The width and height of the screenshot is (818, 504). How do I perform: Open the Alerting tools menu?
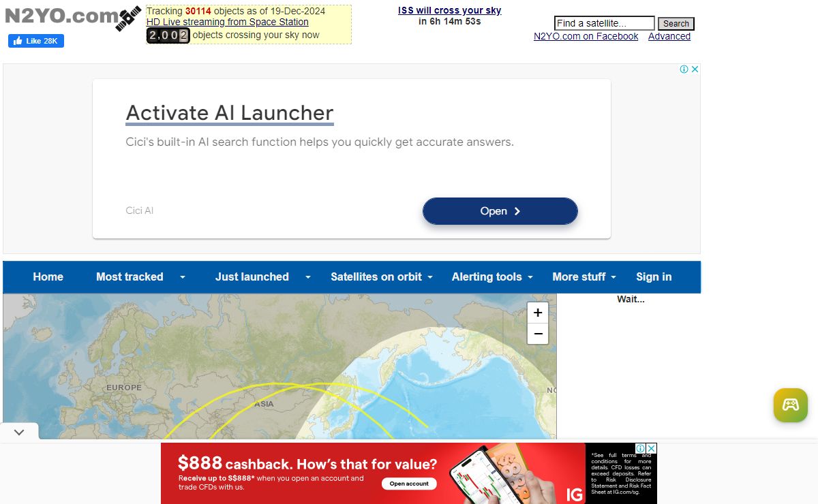487,277
